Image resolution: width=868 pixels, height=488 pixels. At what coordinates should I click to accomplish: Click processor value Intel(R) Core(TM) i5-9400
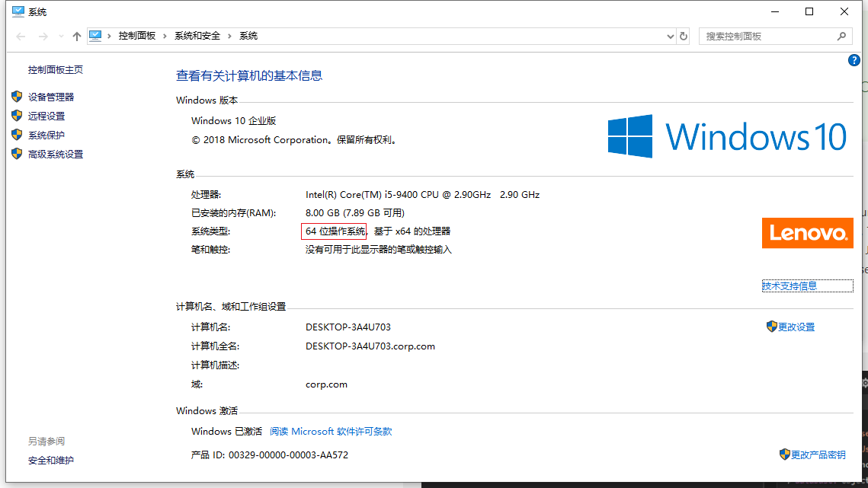pyautogui.click(x=422, y=195)
